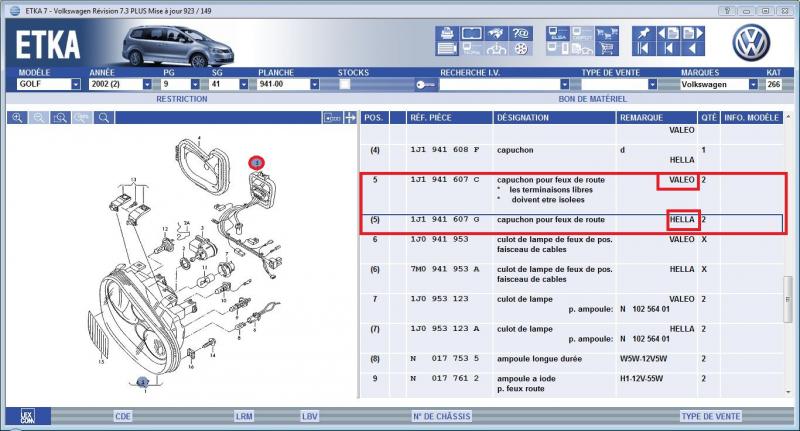Click the REMARQUE column header
Image resolution: width=800 pixels, height=431 pixels.
[657, 118]
